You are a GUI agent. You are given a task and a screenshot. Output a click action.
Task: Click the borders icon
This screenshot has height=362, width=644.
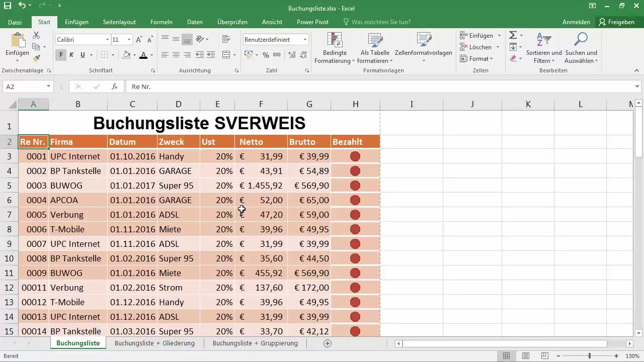pos(104,55)
